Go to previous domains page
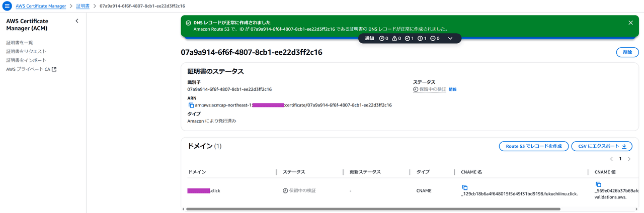The height and width of the screenshot is (213, 644). [x=611, y=159]
